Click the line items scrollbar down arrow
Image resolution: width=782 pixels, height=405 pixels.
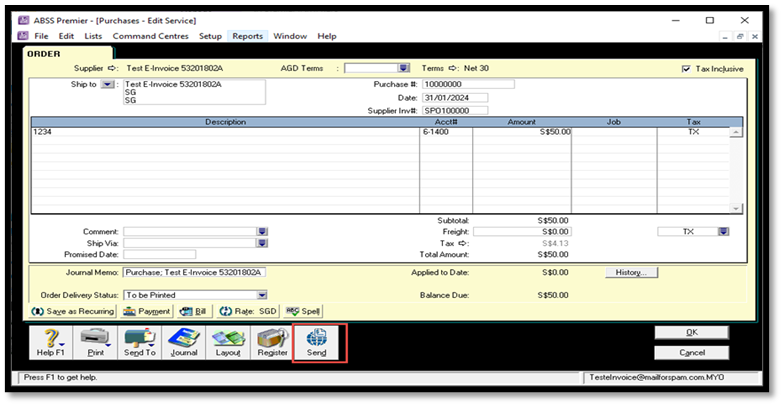click(737, 208)
